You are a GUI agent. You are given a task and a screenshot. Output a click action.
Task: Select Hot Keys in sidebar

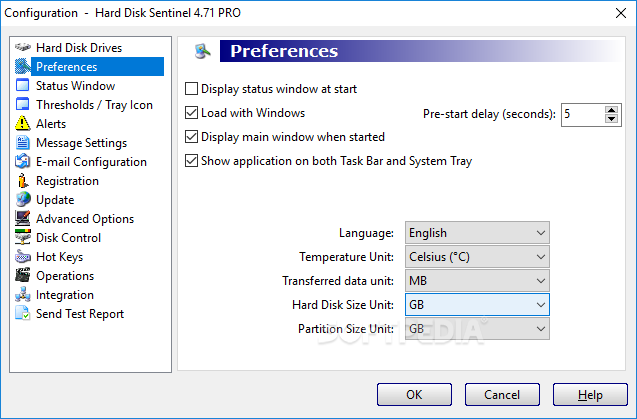(x=59, y=257)
